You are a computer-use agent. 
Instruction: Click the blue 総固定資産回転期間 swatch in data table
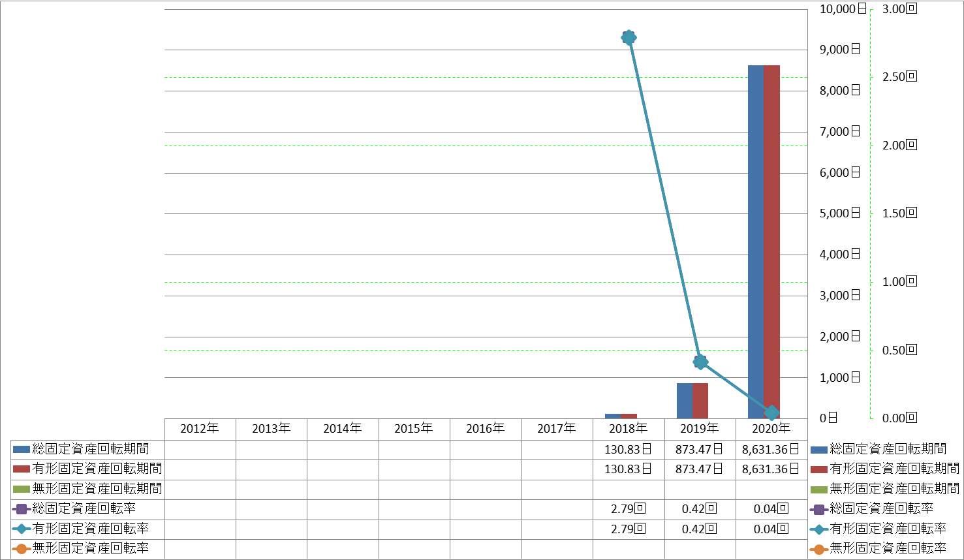point(22,449)
